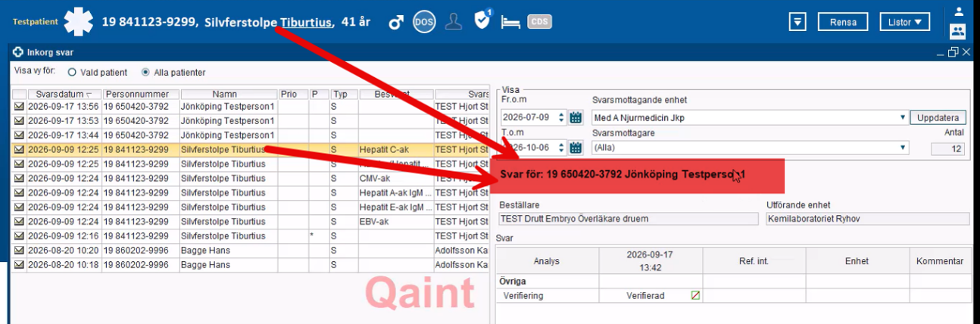Image resolution: width=980 pixels, height=324 pixels.
Task: Click the Prio column header
Action: coord(293,94)
